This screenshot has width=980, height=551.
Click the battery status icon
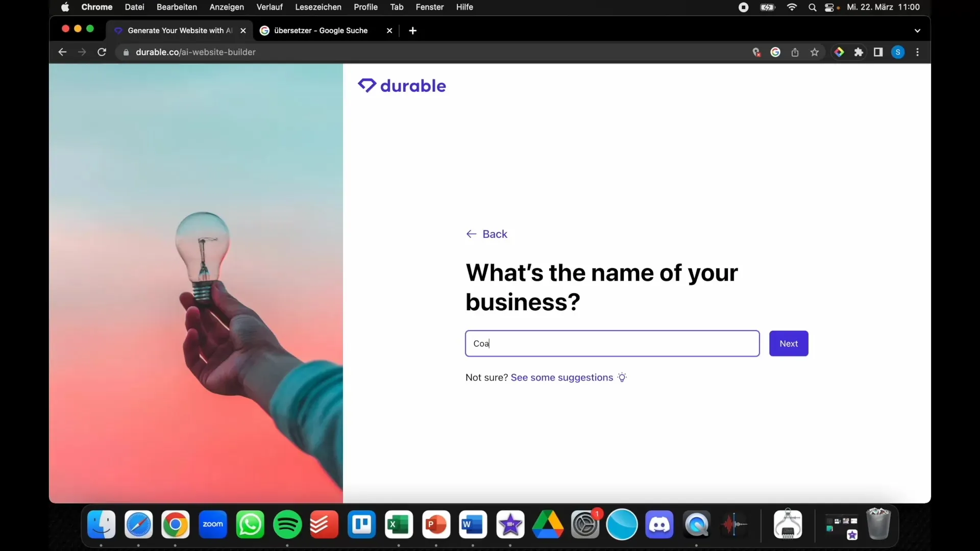point(768,7)
